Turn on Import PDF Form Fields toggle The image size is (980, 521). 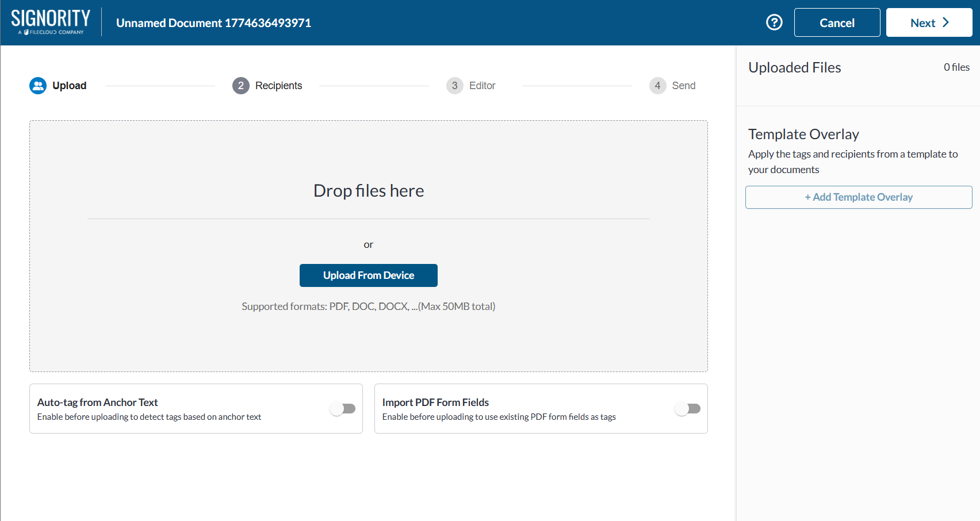click(x=688, y=409)
